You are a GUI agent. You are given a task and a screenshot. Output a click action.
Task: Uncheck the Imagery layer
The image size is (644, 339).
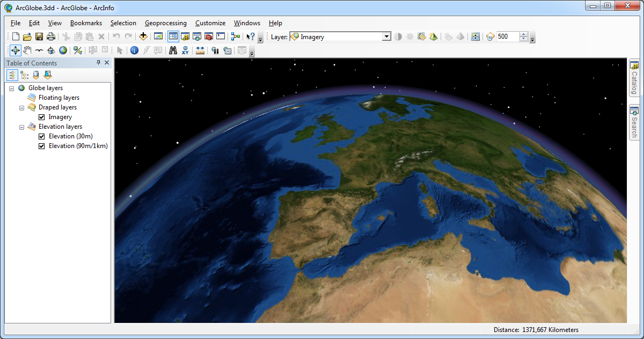coord(42,117)
